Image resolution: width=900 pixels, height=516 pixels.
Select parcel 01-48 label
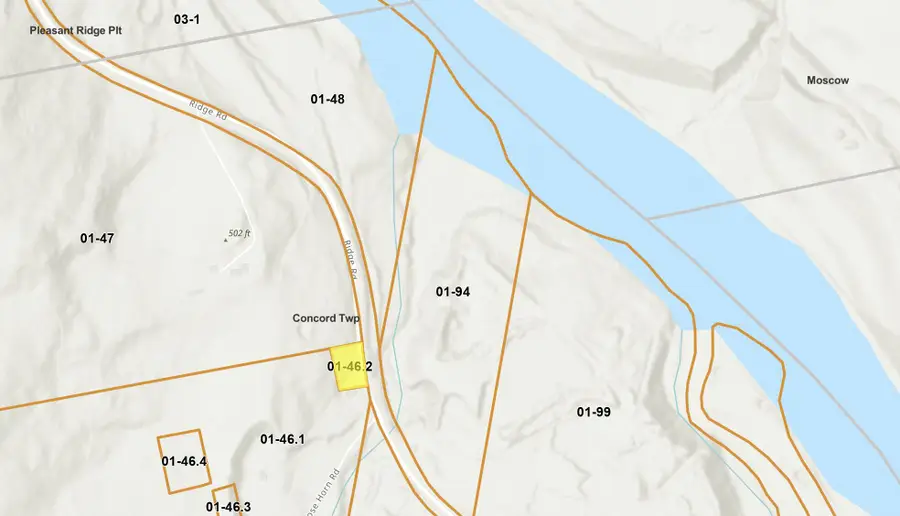[328, 99]
